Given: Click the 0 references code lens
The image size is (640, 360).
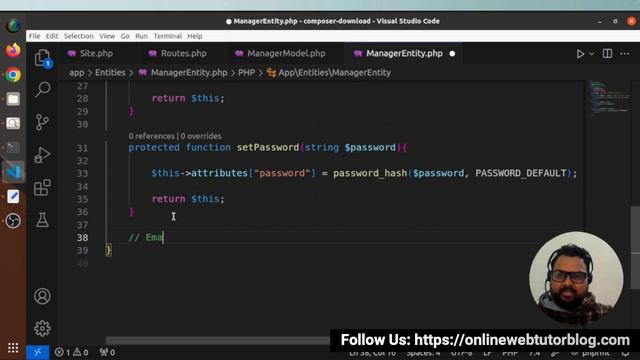Looking at the screenshot, I should [x=151, y=136].
